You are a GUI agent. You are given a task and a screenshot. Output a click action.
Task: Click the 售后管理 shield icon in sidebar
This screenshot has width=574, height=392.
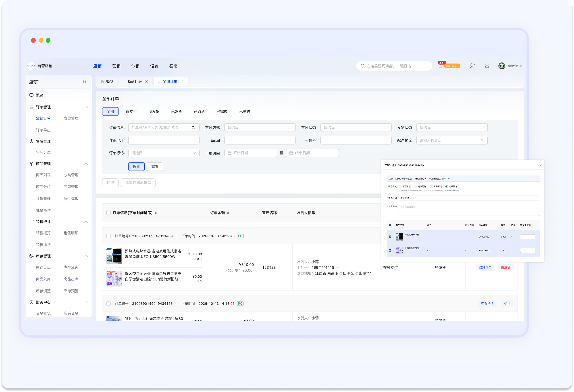pos(31,141)
